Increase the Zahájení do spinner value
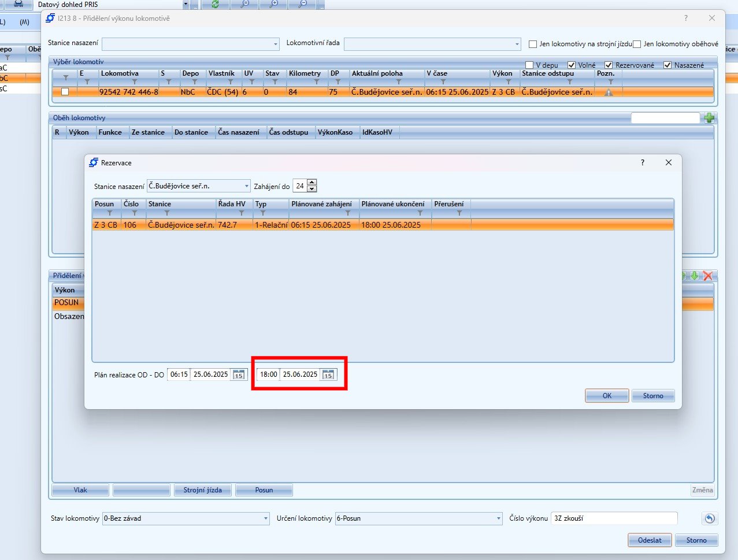 point(312,183)
